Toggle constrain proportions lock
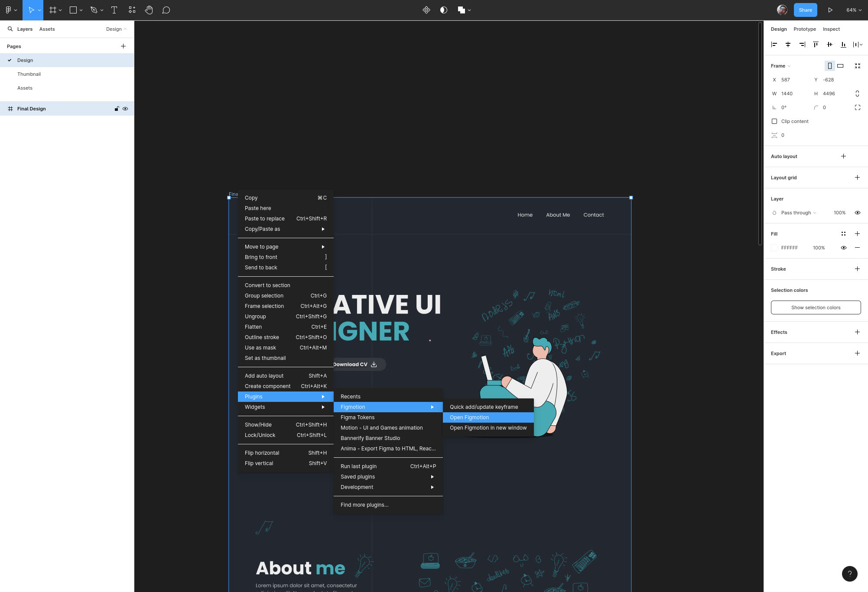The width and height of the screenshot is (868, 592). pos(858,94)
